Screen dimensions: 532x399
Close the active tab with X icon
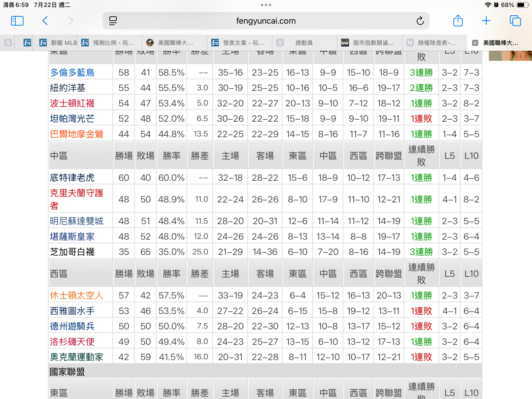click(x=475, y=43)
